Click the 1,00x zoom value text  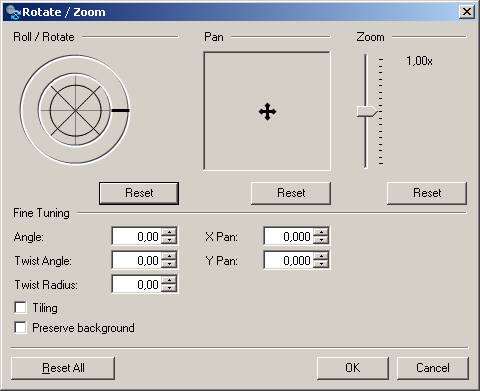pyautogui.click(x=419, y=61)
